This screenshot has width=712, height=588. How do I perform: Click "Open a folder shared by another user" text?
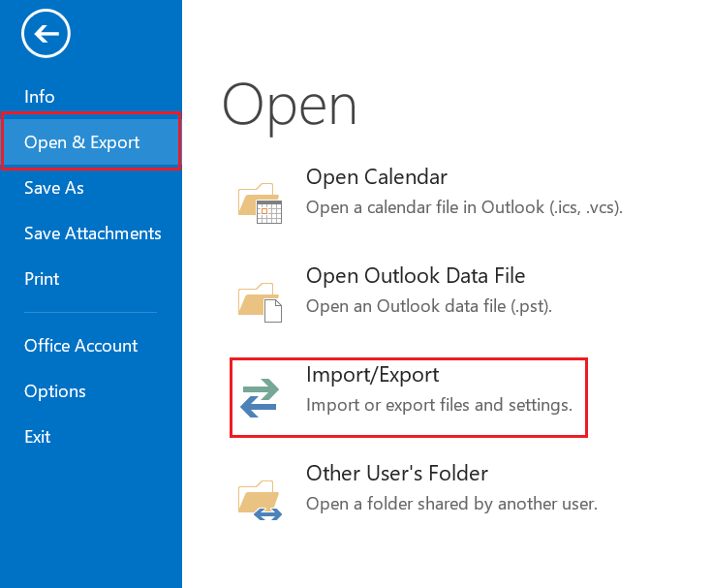click(451, 504)
